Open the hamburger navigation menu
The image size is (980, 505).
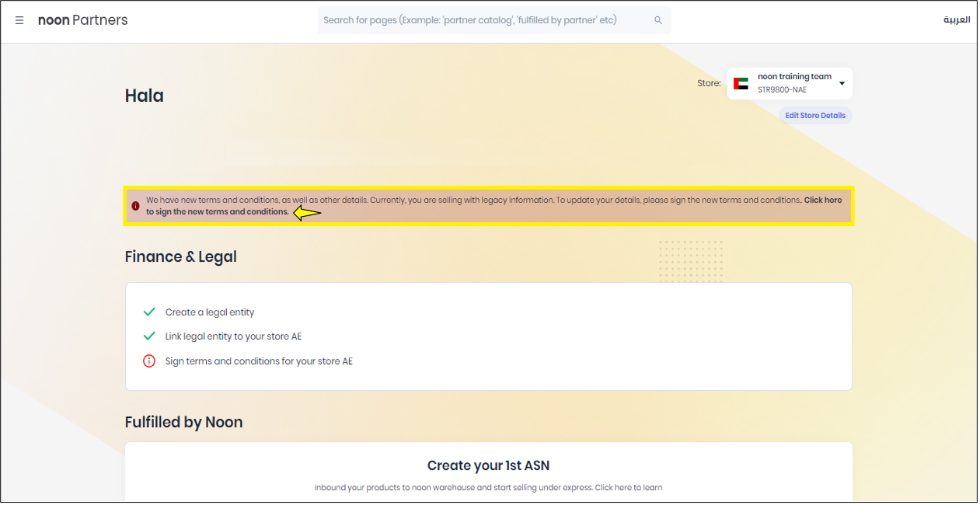[x=19, y=20]
